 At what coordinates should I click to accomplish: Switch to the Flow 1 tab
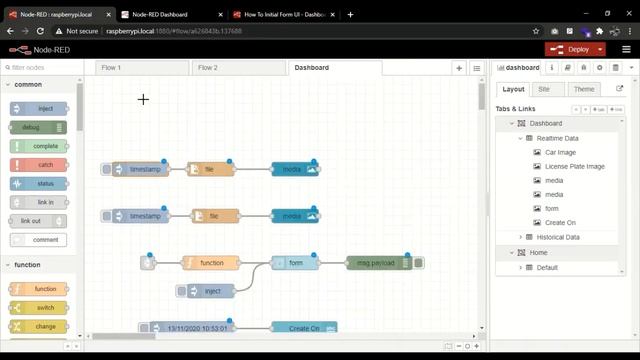(142, 68)
